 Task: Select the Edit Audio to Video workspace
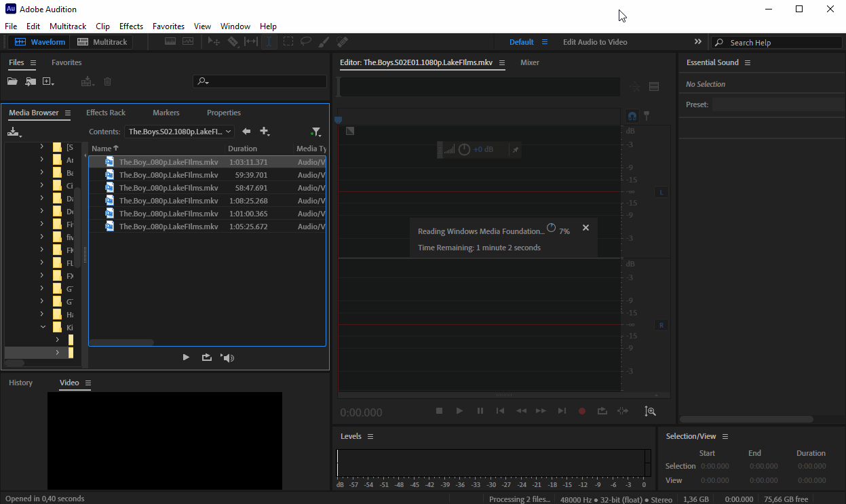pyautogui.click(x=594, y=42)
